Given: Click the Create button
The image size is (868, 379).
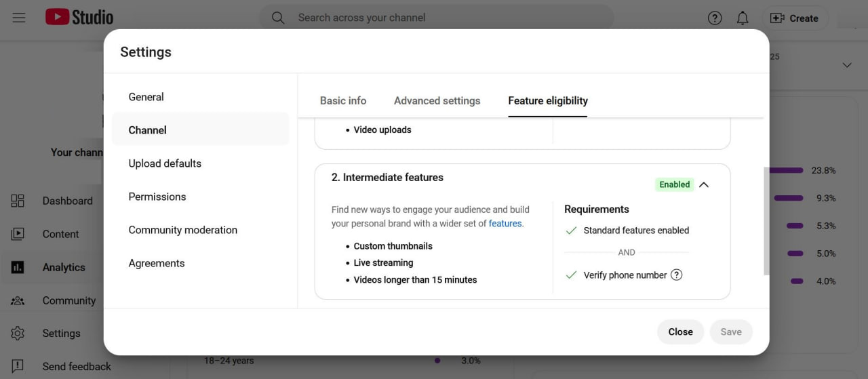Looking at the screenshot, I should point(795,18).
